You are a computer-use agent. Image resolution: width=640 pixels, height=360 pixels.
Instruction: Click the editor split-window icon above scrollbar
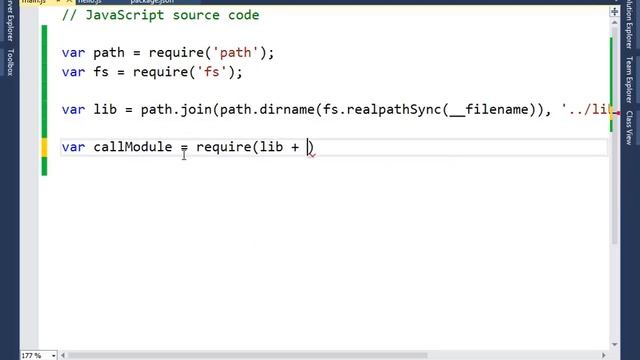pos(614,12)
